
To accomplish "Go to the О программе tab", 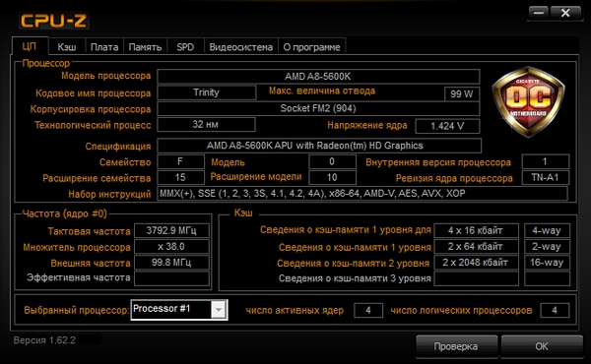I will (311, 47).
